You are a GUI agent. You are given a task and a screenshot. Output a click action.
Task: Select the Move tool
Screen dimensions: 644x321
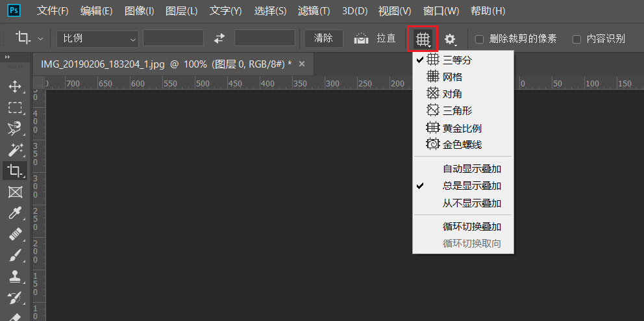[15, 86]
